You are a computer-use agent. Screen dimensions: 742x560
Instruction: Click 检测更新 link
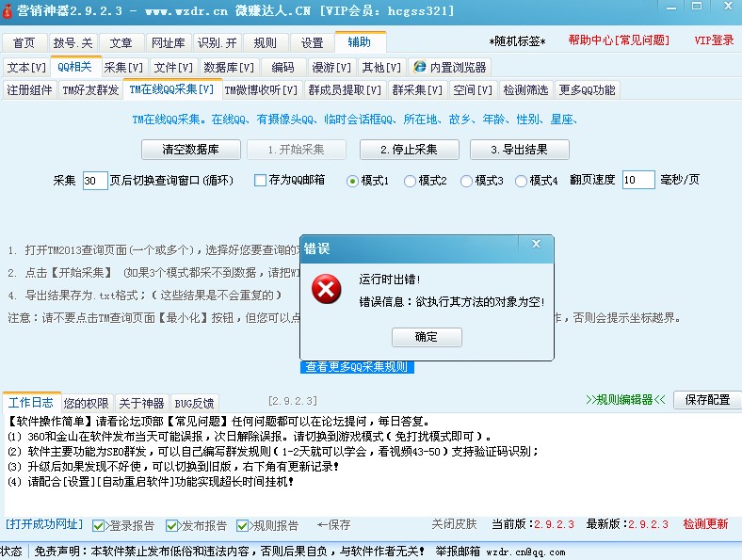pyautogui.click(x=705, y=524)
